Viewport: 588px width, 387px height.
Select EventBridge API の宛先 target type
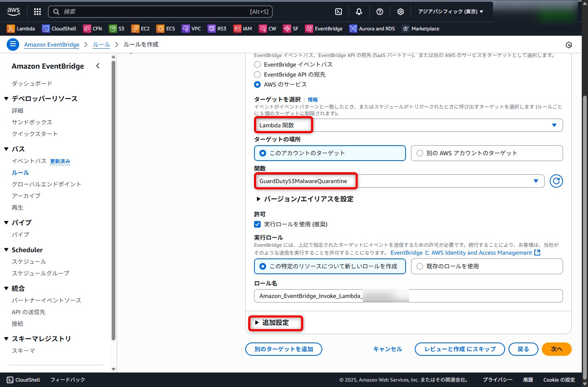pos(257,74)
